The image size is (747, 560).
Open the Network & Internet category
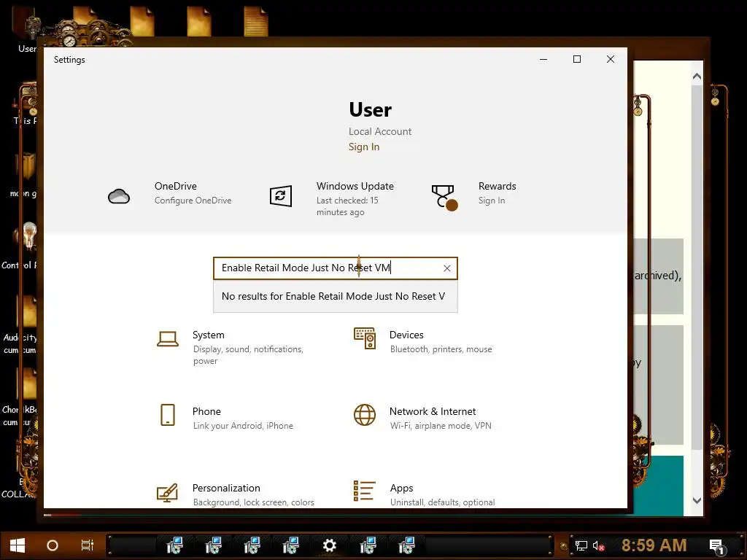pyautogui.click(x=422, y=418)
